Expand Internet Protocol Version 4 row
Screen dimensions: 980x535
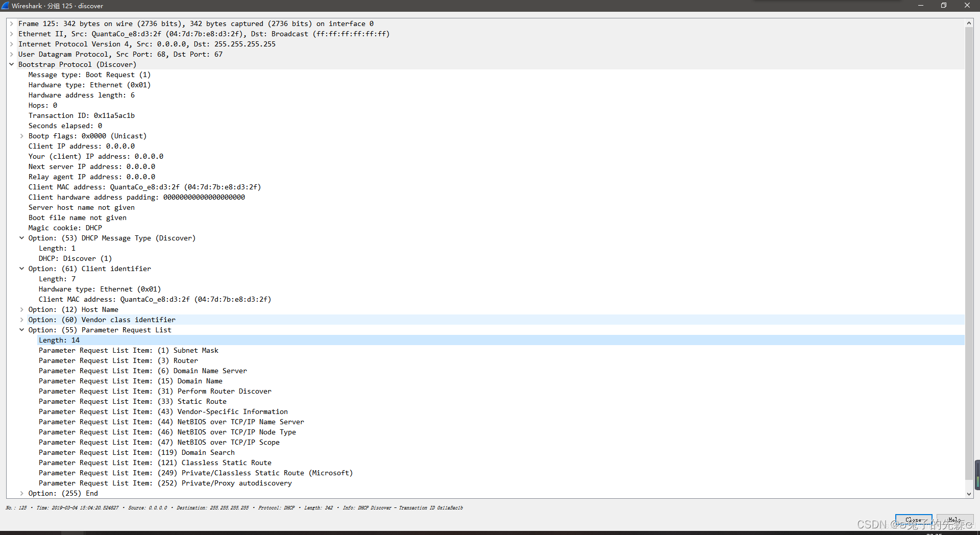11,44
